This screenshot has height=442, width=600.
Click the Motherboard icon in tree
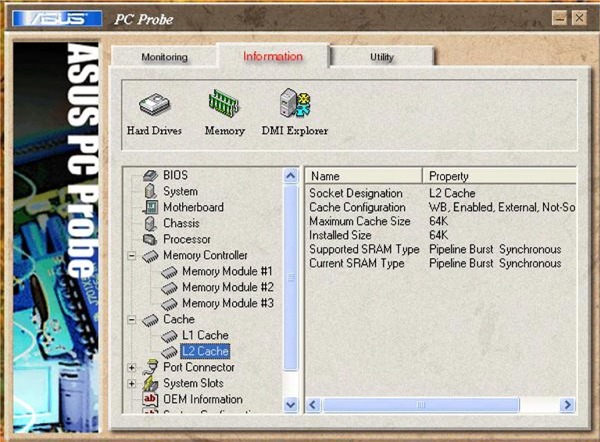[x=150, y=207]
